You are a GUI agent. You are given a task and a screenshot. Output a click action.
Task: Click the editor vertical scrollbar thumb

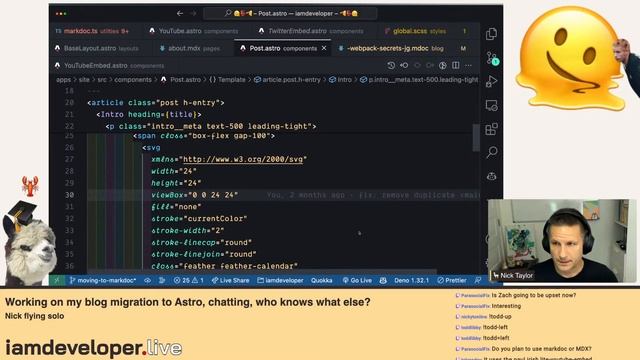coord(476,138)
